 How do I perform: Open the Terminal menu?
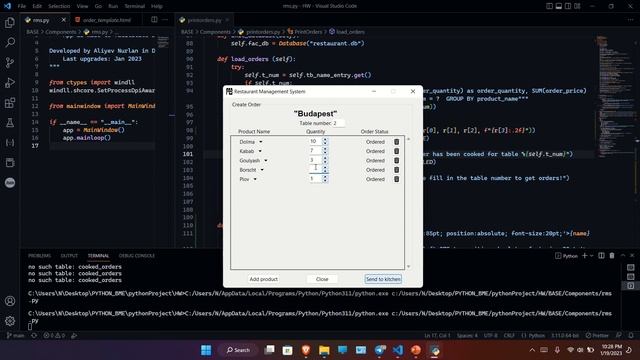click(134, 6)
